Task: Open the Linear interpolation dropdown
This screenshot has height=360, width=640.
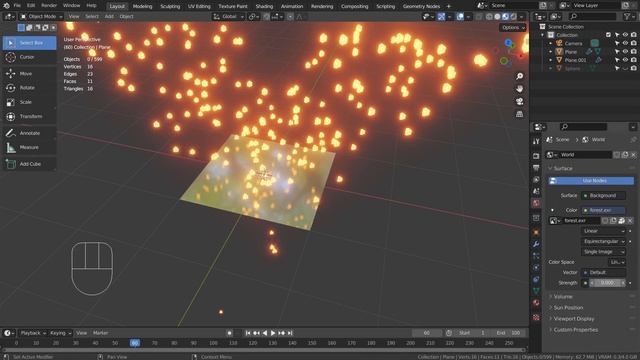Action: [x=603, y=231]
